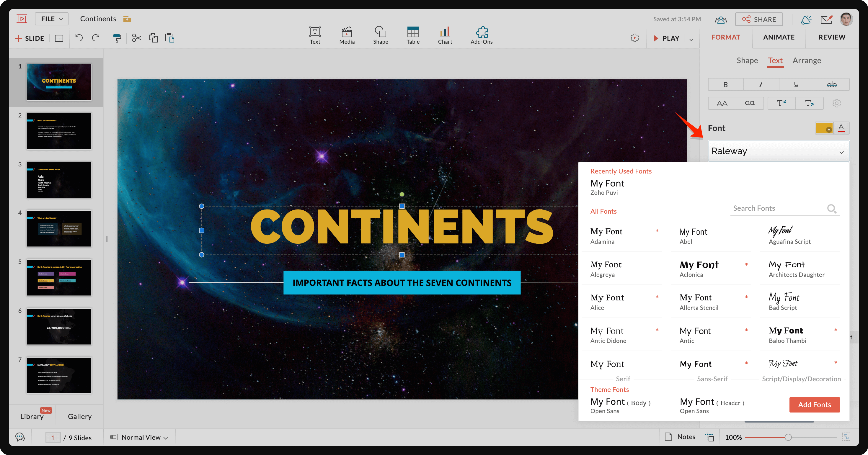Screen dimensions: 868x455
Task: Toggle bold formatting
Action: 725,84
